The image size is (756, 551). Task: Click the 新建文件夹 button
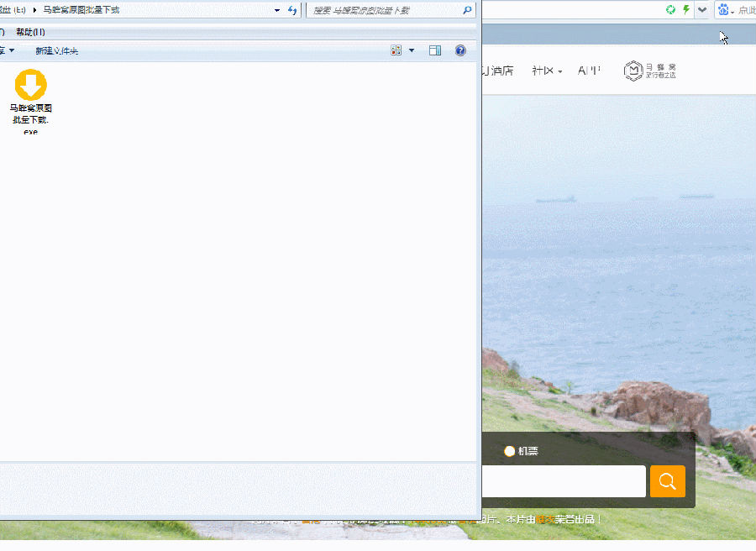(x=56, y=50)
